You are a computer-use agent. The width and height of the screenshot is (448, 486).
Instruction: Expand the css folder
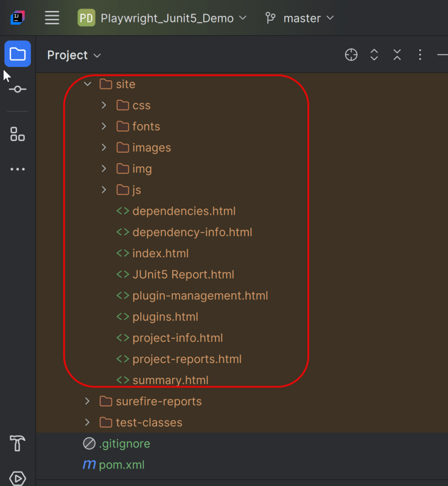coord(104,105)
